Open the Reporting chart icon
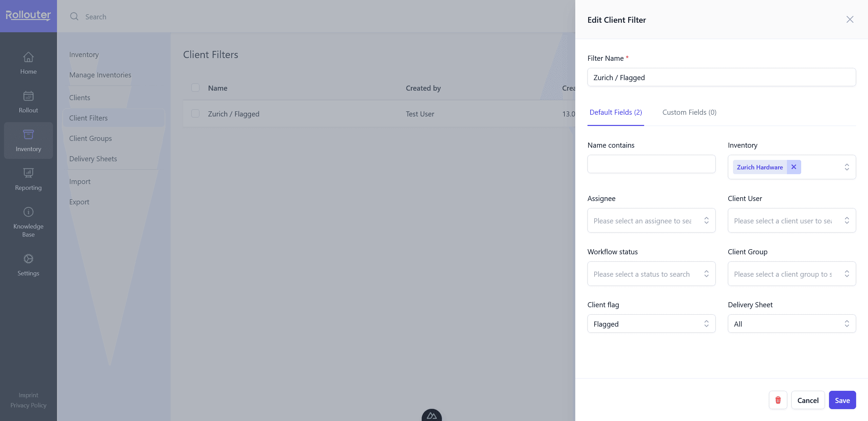The height and width of the screenshot is (421, 868). (x=28, y=173)
